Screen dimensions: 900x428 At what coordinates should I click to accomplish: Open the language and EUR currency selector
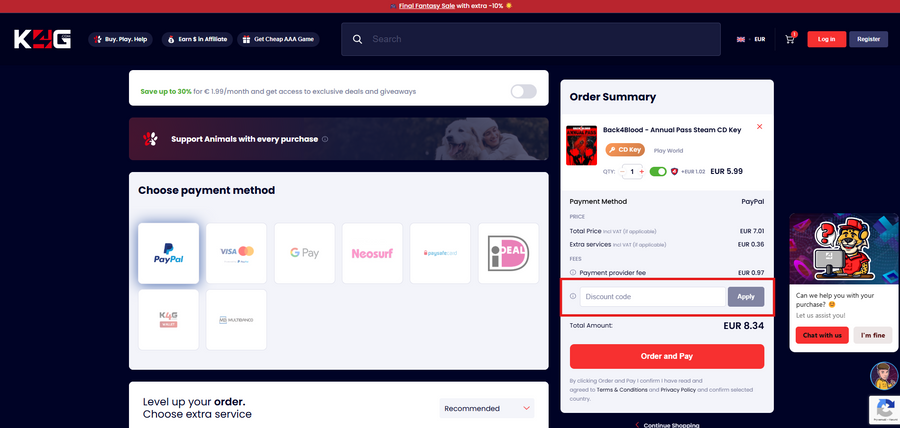coord(751,40)
